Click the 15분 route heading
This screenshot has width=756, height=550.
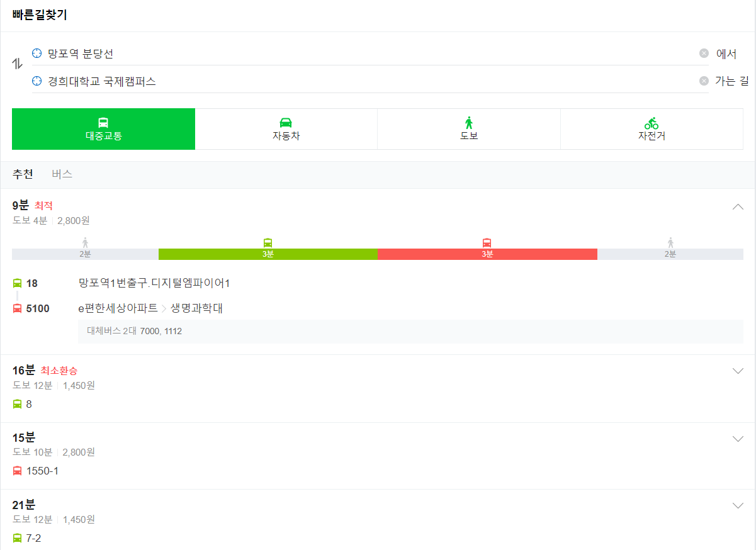[24, 437]
